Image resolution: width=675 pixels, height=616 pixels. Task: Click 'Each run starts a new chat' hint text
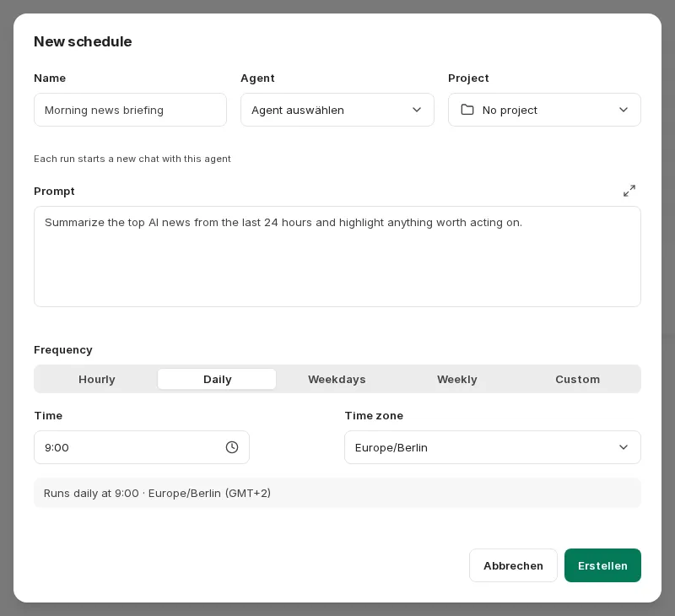(132, 159)
